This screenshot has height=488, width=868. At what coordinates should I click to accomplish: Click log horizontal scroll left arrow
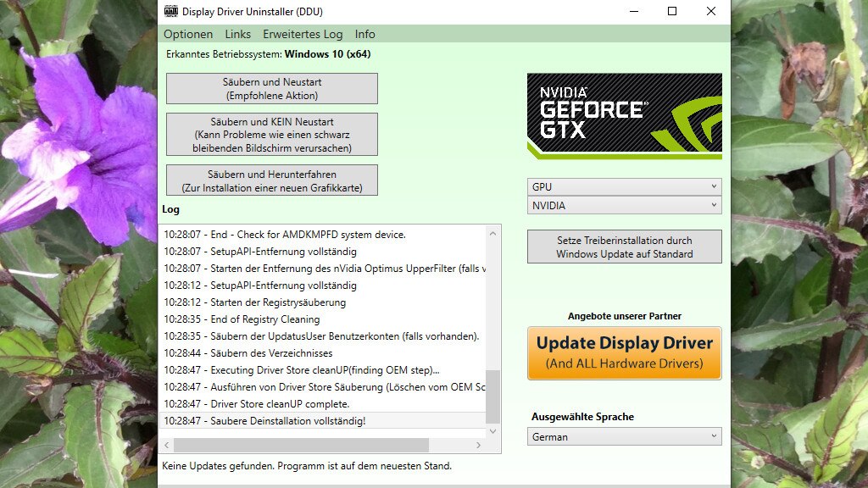[x=167, y=445]
